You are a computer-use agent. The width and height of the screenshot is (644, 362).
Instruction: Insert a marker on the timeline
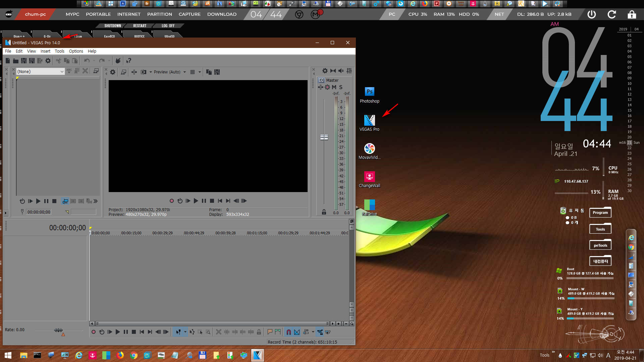pos(270,332)
